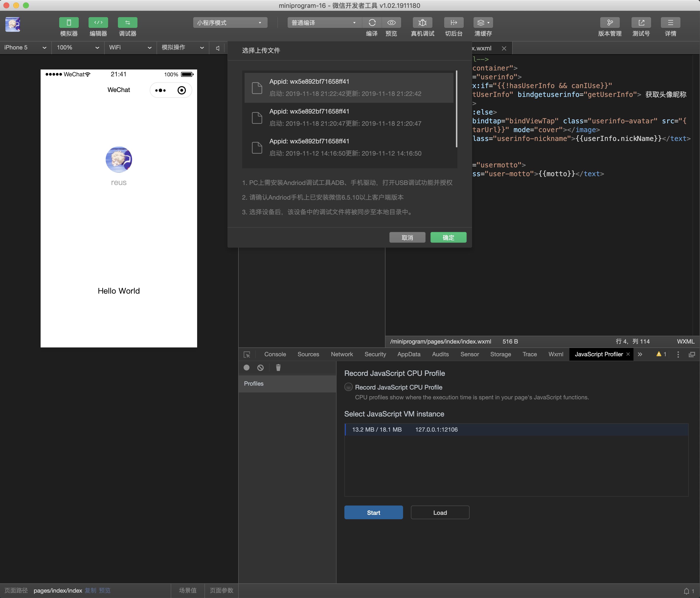Switch to the Sensor tab
The height and width of the screenshot is (598, 700).
(470, 354)
